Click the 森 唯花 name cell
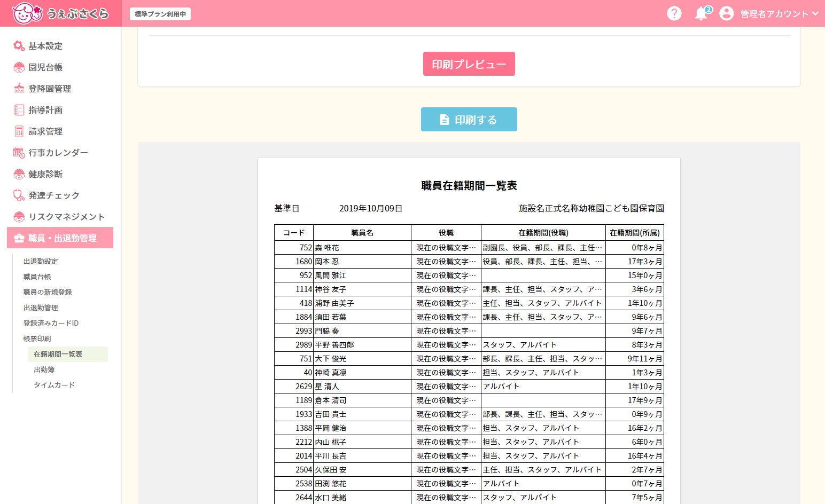The image size is (825, 504). [x=362, y=248]
